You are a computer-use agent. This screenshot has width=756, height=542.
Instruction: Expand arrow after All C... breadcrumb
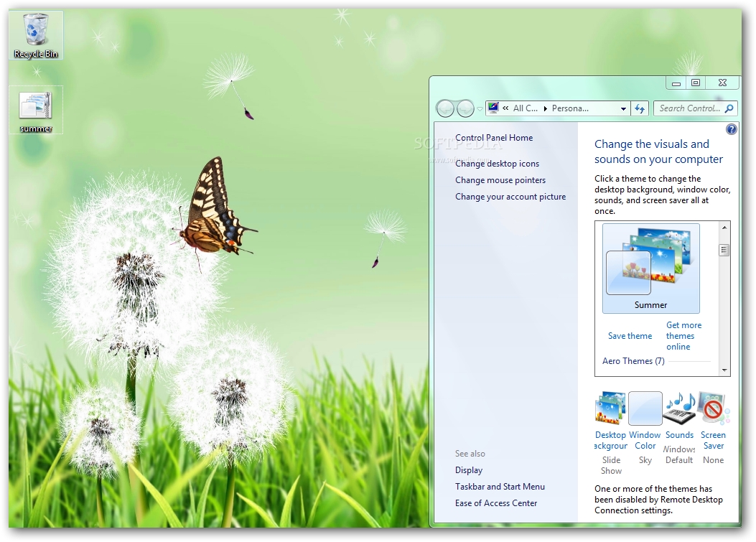pyautogui.click(x=546, y=108)
